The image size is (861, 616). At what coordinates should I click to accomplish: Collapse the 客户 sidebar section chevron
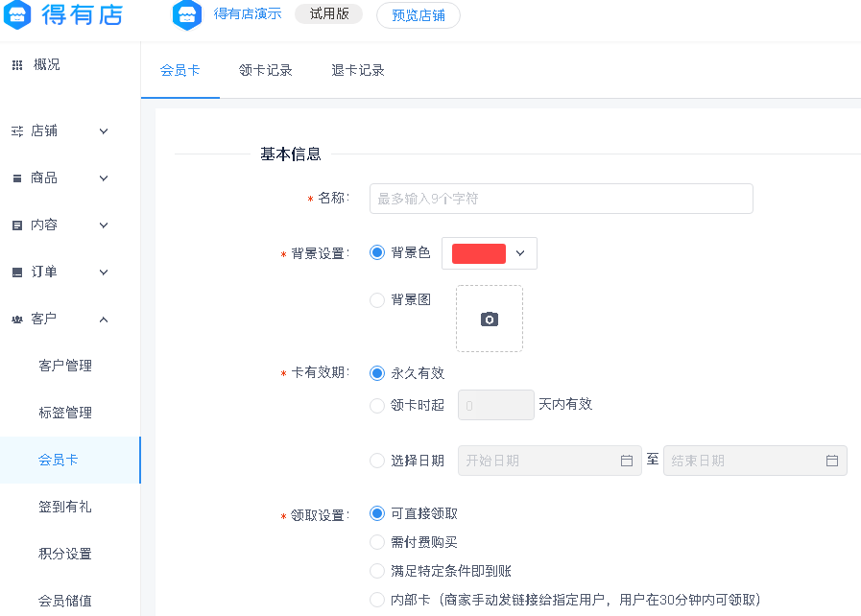[104, 320]
